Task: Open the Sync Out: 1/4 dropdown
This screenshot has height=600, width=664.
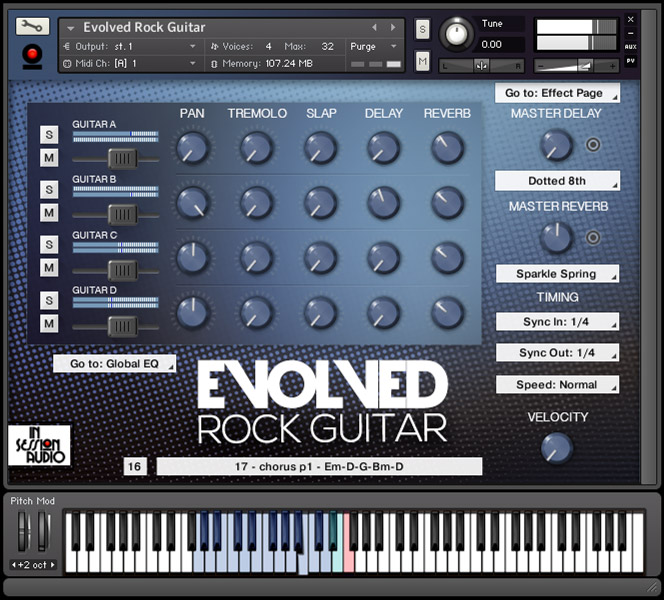Action: click(x=557, y=353)
